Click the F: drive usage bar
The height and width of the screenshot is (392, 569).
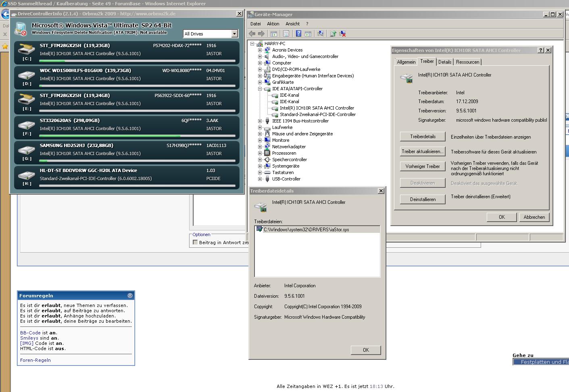click(x=137, y=136)
